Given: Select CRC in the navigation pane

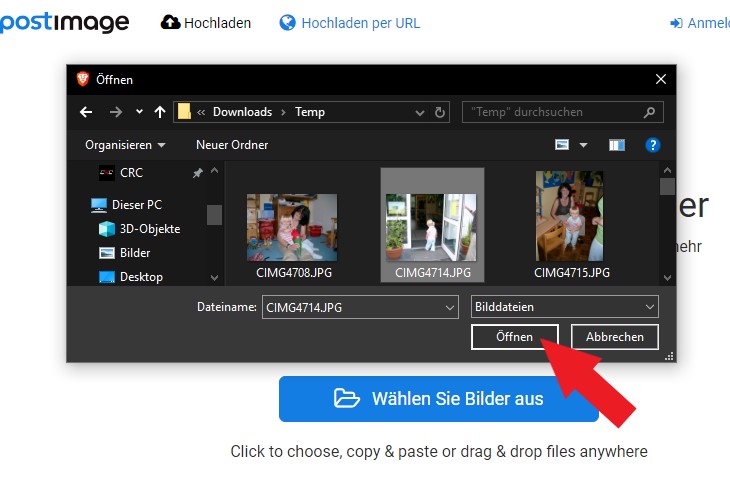Looking at the screenshot, I should [131, 173].
